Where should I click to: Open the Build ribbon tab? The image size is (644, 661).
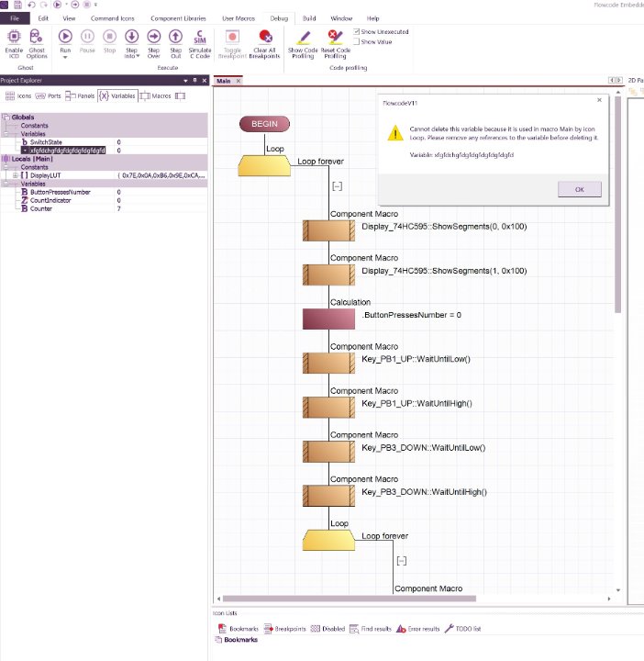click(309, 18)
